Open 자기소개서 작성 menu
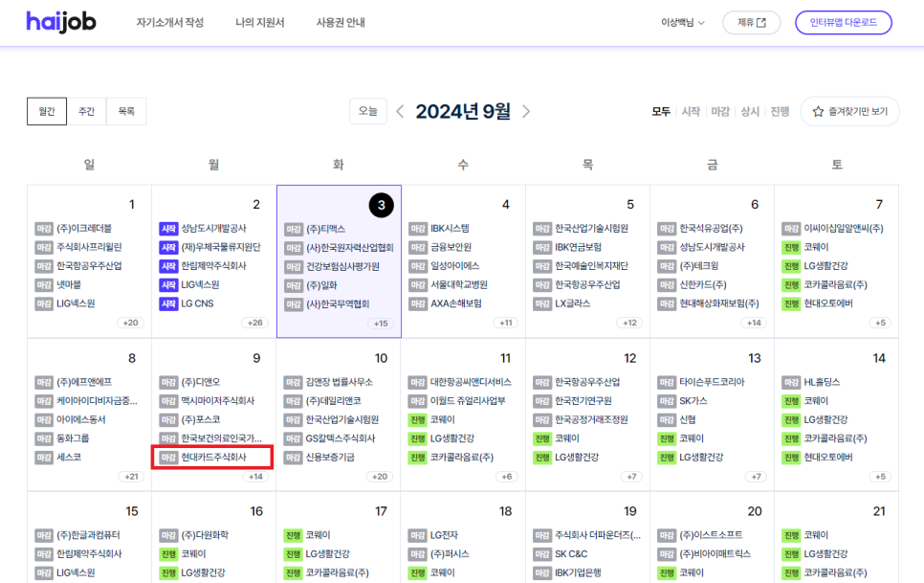 pyautogui.click(x=169, y=22)
